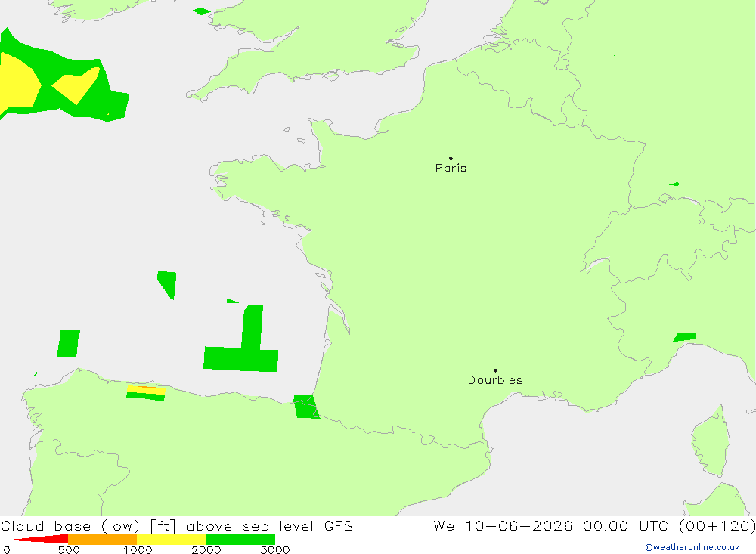Click the red 0-500 legend color segment
Screen dimensions: 756x554
point(38,539)
